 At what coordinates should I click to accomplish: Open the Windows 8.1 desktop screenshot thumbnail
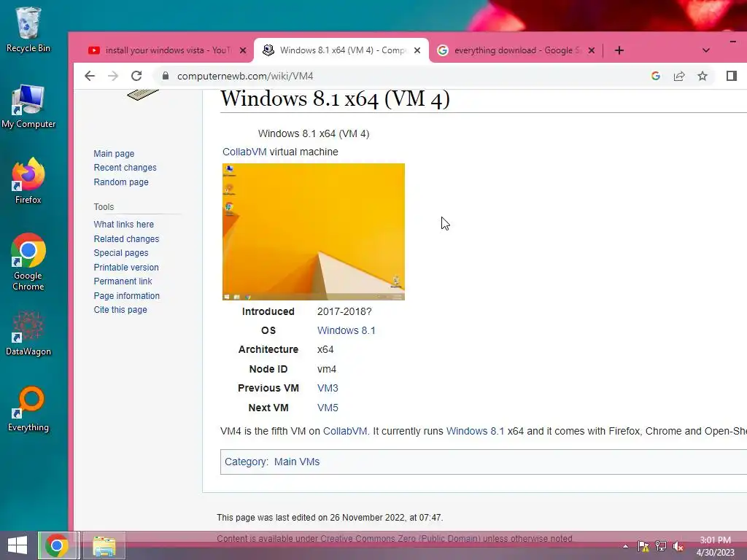pyautogui.click(x=314, y=231)
